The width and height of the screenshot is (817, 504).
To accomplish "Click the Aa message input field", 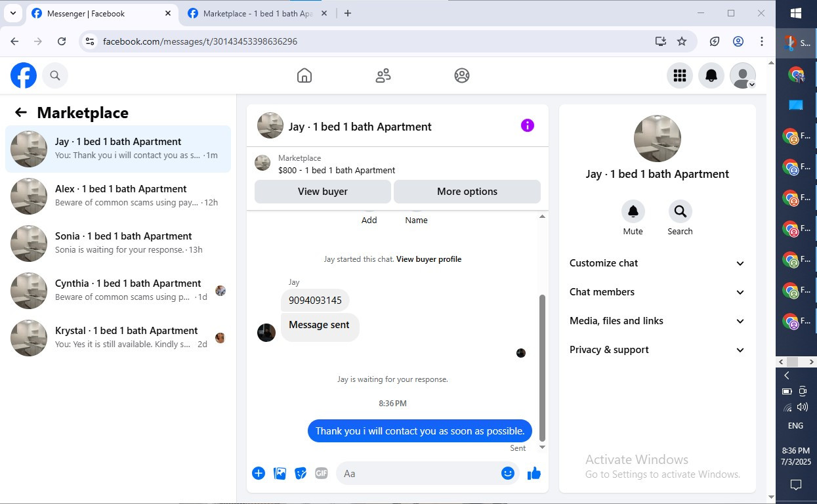I will coord(417,473).
